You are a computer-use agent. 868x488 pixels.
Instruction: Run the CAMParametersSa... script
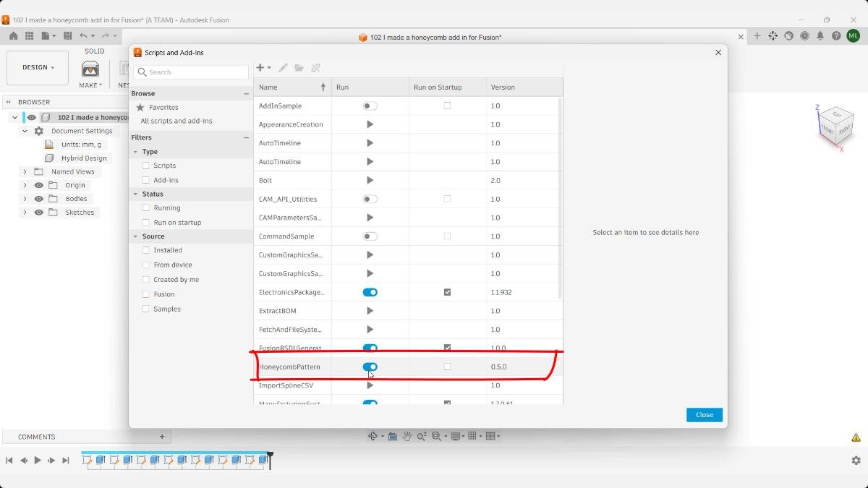370,218
